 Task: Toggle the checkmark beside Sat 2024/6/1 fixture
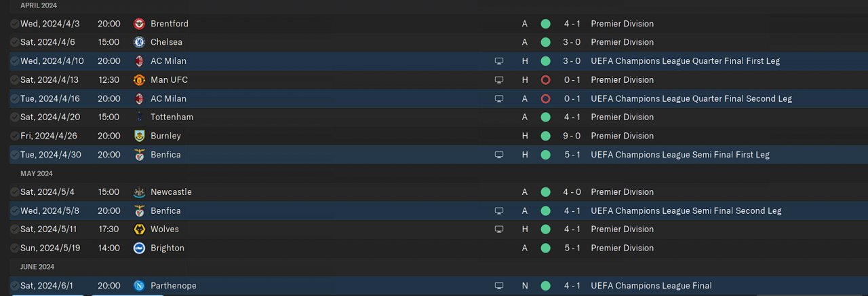[x=15, y=286]
